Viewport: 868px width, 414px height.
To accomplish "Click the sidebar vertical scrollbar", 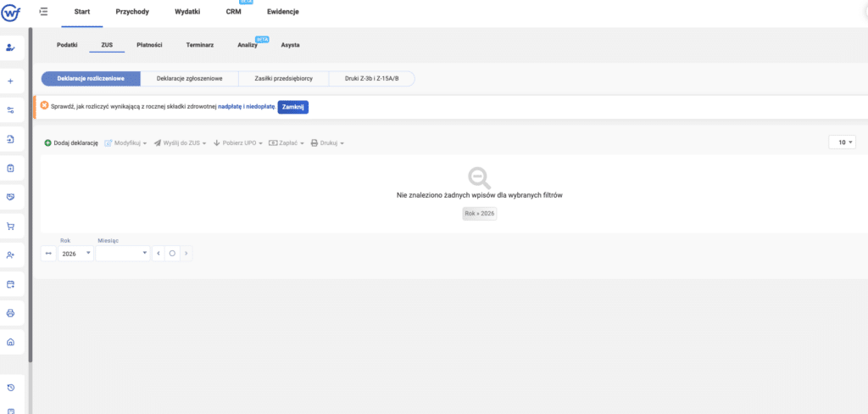I will [x=30, y=194].
